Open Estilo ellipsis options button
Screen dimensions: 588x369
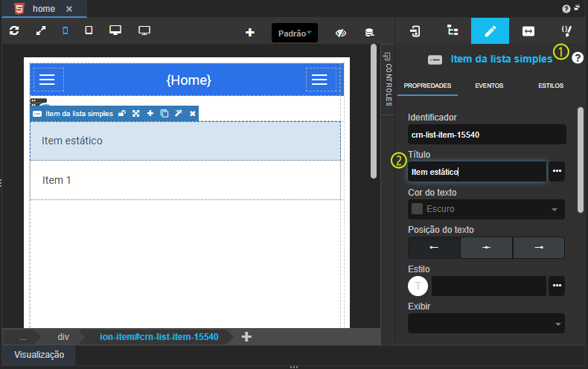[x=557, y=286]
